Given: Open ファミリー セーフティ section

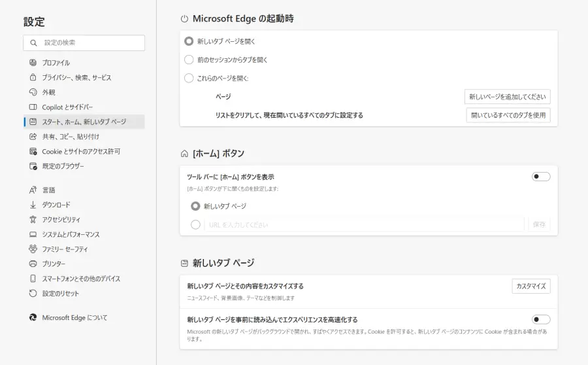Looking at the screenshot, I should (84, 249).
